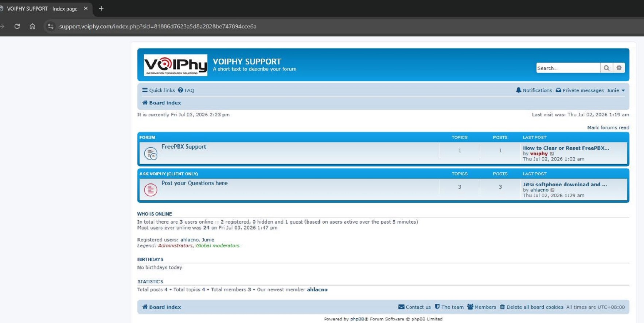Click the "Thu Jul 02, 2026 1:02 am" timestamp

point(554,159)
